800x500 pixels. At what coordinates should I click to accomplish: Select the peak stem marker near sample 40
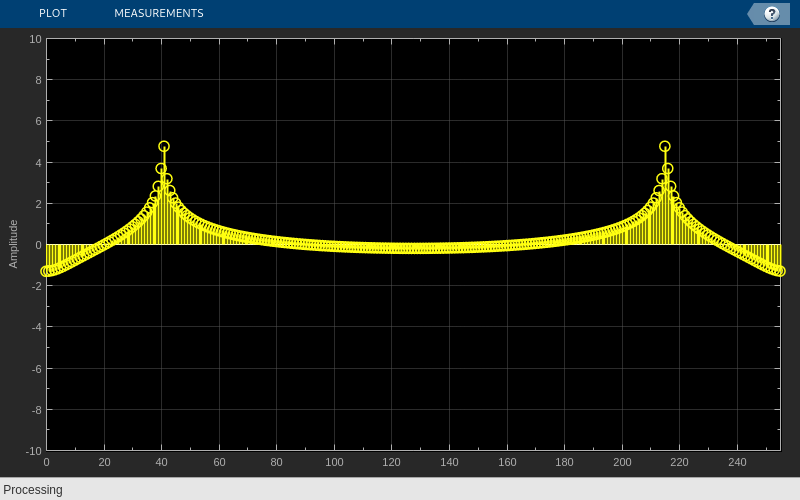click(x=164, y=146)
